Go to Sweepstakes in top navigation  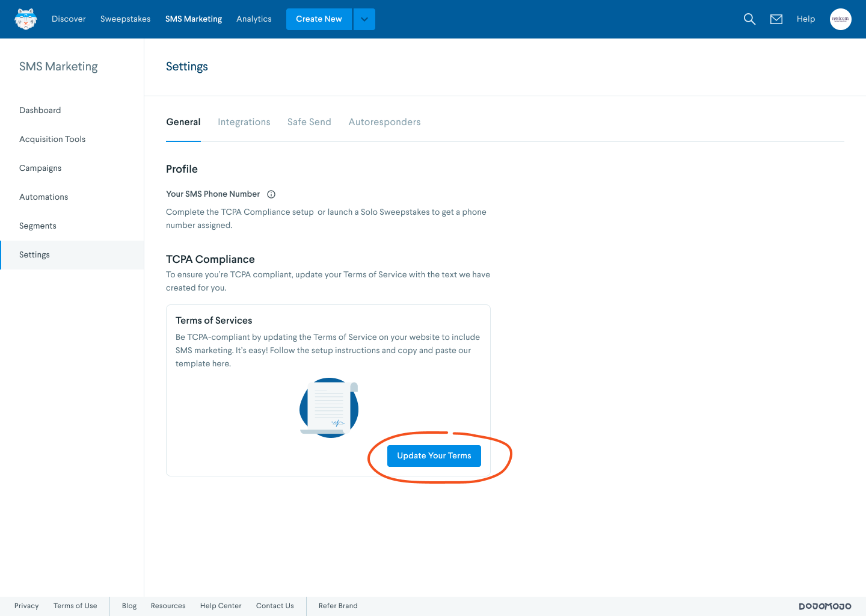[x=126, y=19]
